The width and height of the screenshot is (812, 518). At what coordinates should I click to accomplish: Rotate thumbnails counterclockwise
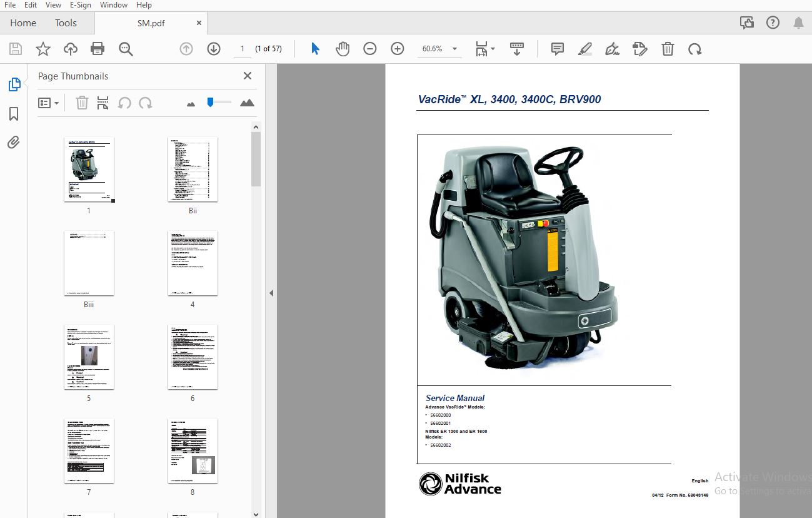125,103
